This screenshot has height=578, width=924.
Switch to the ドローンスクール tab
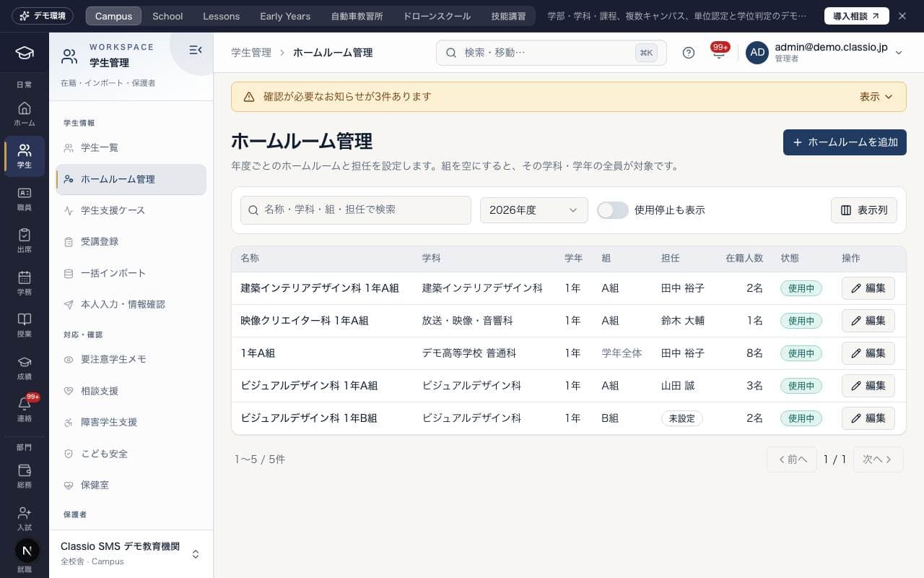(437, 16)
